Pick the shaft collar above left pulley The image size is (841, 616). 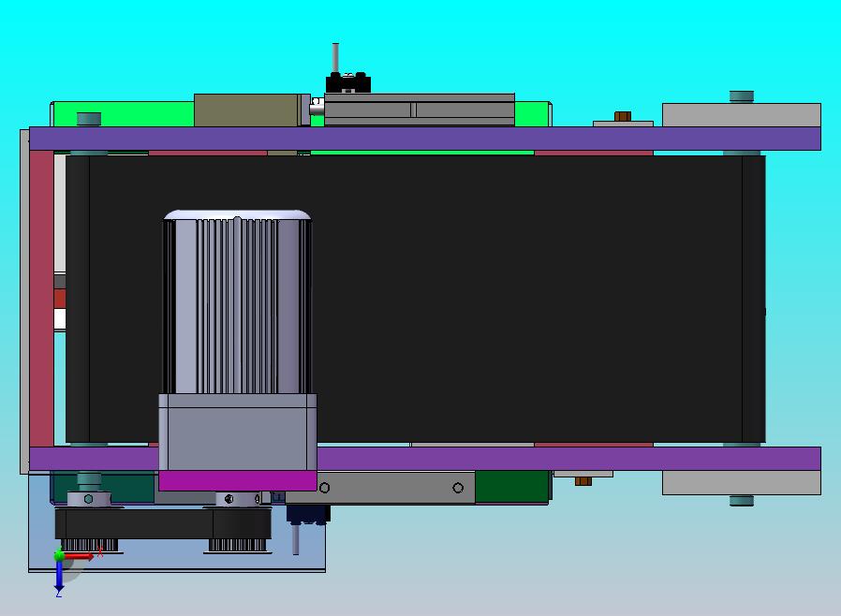point(89,499)
